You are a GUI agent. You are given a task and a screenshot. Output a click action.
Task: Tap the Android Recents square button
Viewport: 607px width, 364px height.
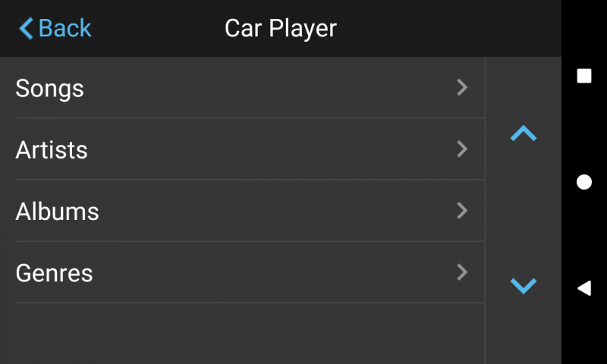pos(584,76)
